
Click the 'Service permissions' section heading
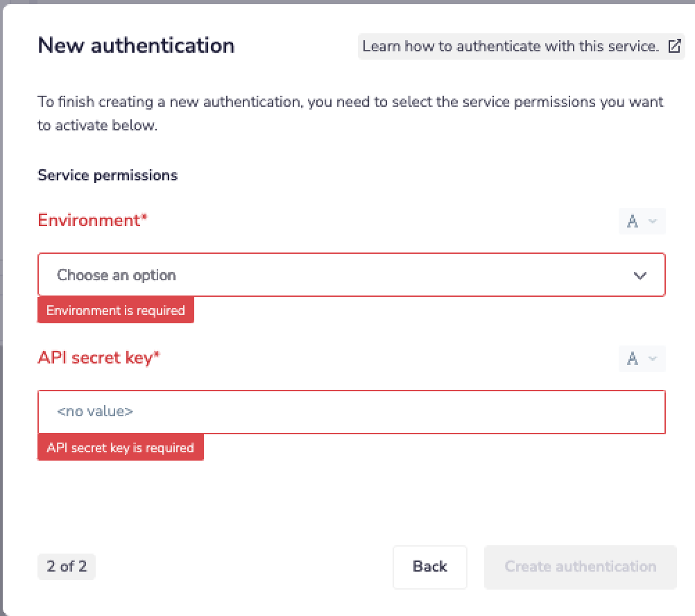click(108, 176)
